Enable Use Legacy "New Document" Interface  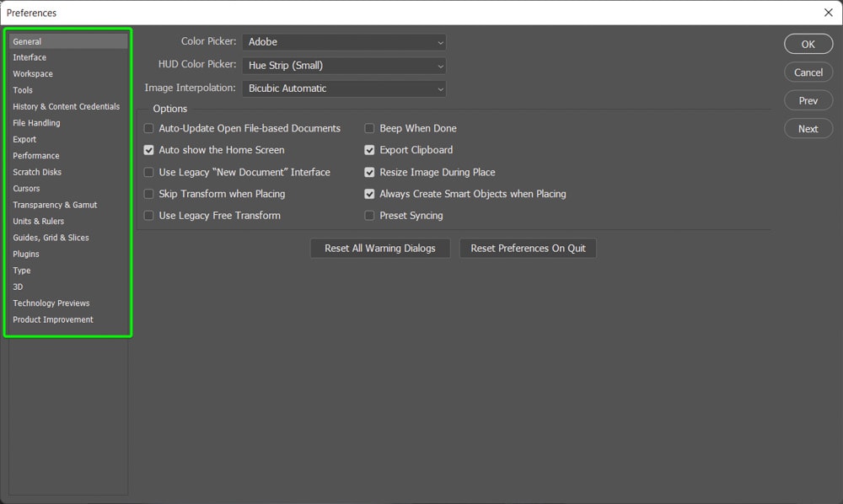tap(149, 173)
